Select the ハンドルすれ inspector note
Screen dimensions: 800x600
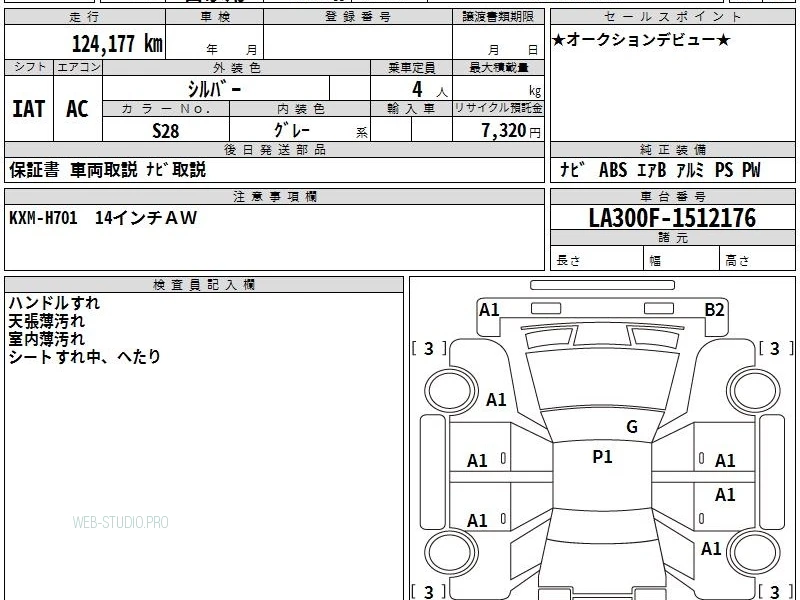(54, 303)
